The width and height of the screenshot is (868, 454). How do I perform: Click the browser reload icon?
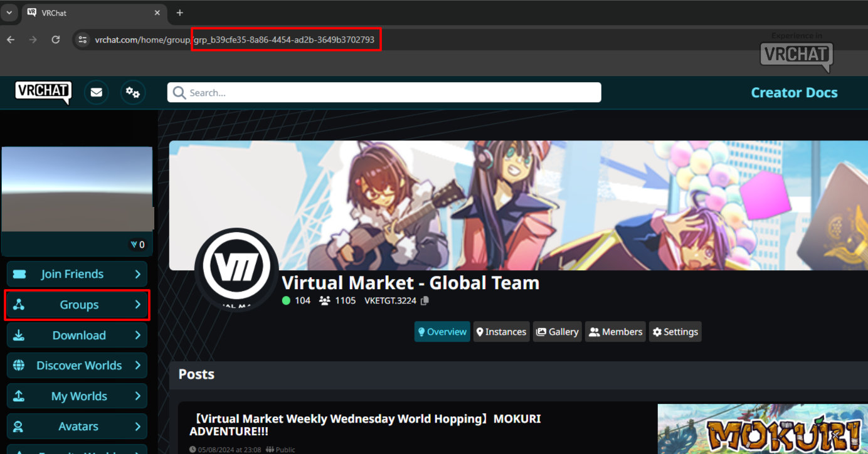(x=56, y=40)
